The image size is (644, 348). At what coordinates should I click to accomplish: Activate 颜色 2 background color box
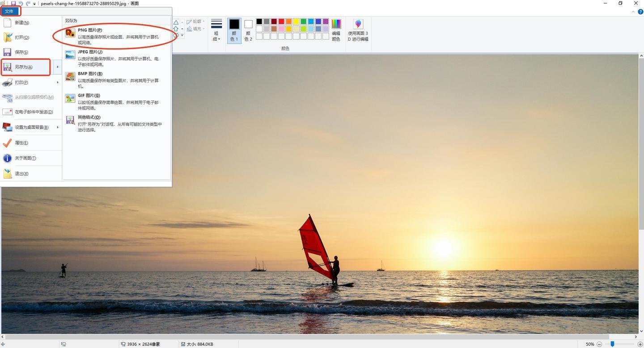coord(248,30)
